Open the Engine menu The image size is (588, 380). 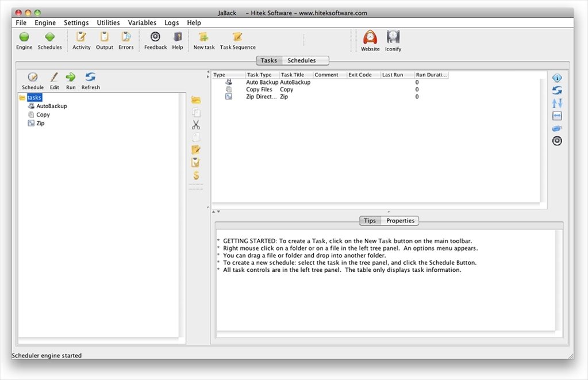coord(45,23)
